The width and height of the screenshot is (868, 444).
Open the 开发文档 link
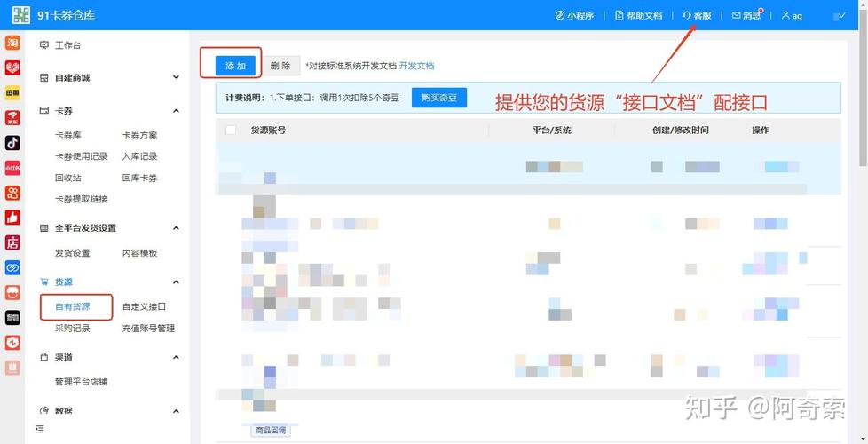(417, 66)
